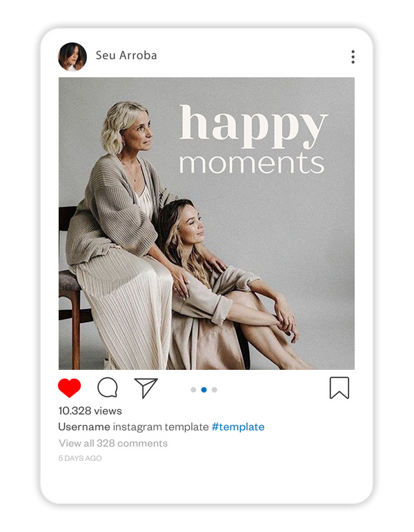Image resolution: width=414 pixels, height=532 pixels.
Task: Open the Seu Arroba profile name
Action: pos(126,55)
